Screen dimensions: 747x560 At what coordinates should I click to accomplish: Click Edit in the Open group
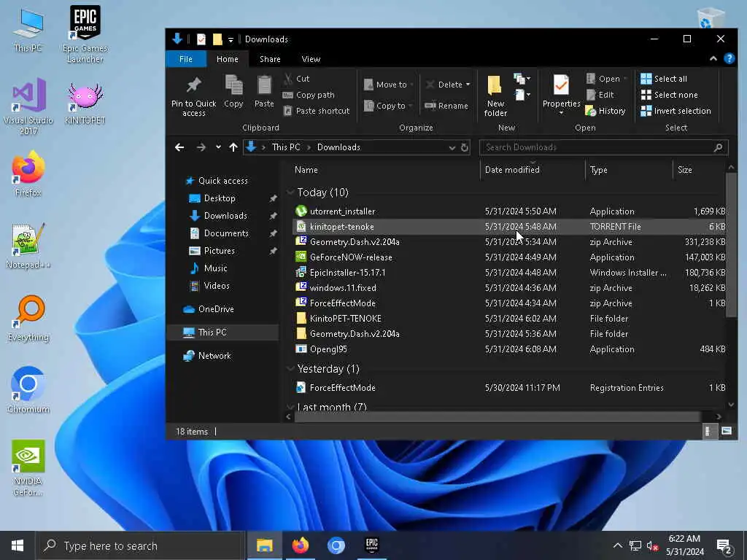[600, 95]
